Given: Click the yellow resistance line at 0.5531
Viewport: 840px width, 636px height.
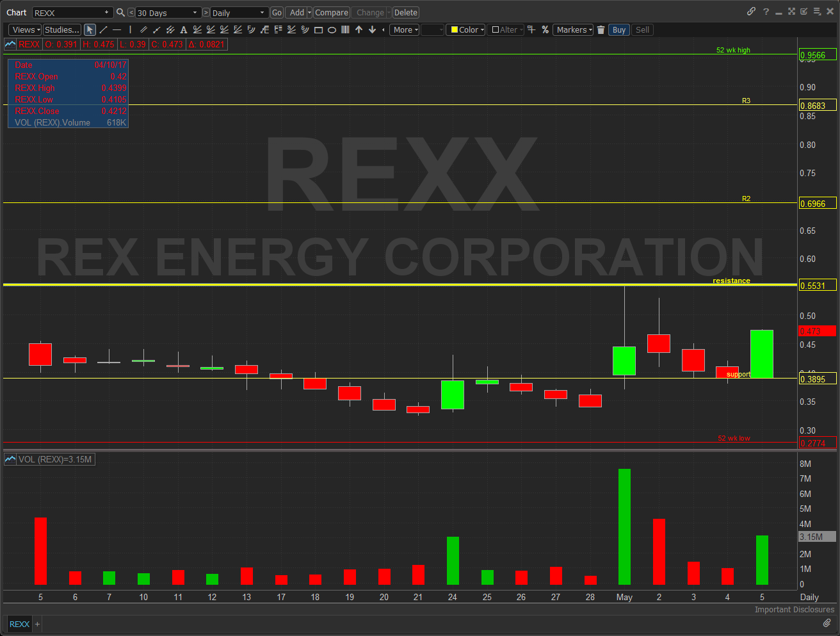Looking at the screenshot, I should (400, 284).
